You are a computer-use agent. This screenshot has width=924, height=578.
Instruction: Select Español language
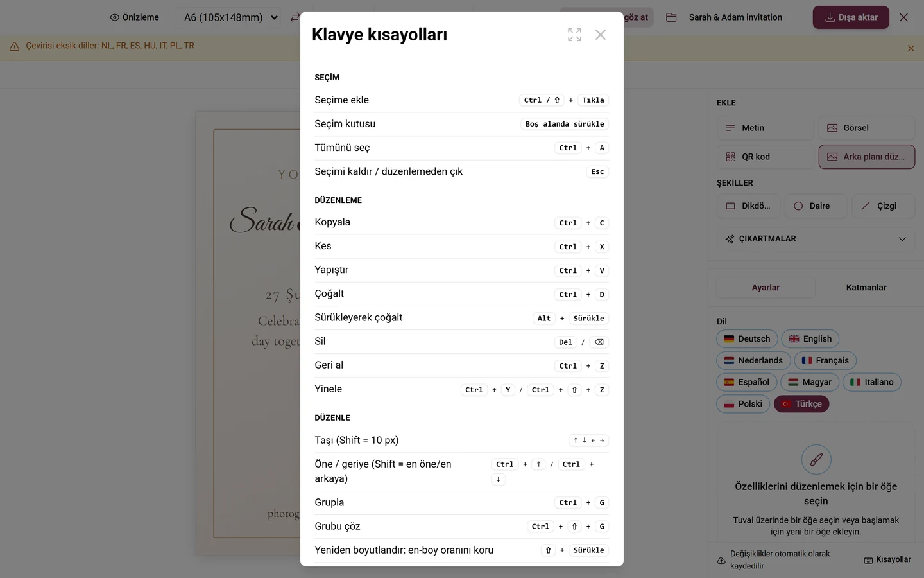(747, 382)
